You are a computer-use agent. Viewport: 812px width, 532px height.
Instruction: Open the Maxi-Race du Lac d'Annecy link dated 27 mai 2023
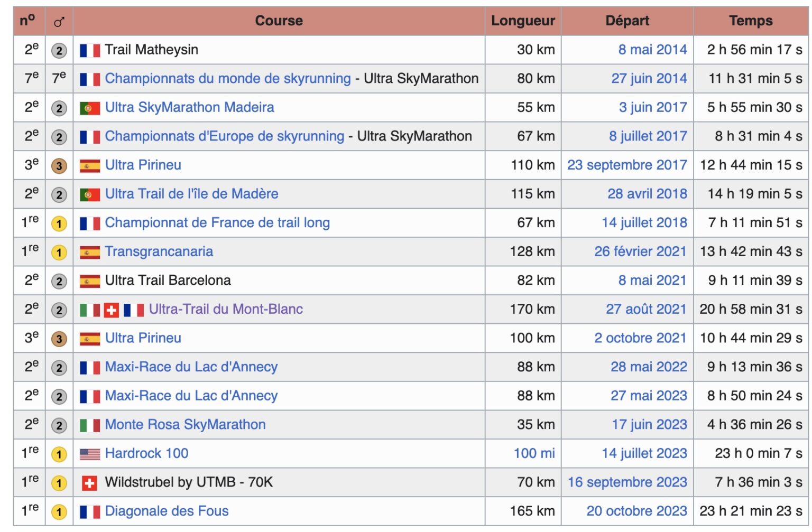tap(191, 396)
